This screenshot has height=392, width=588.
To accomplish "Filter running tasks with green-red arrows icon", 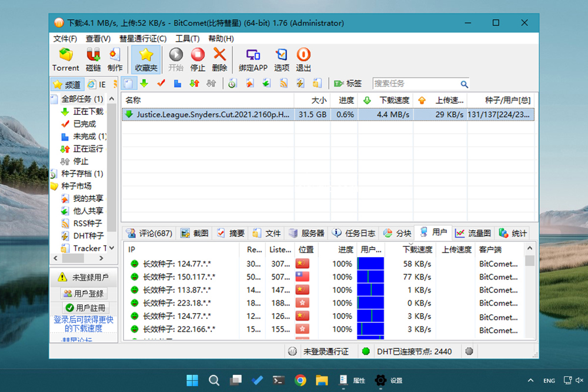I will coord(194,84).
